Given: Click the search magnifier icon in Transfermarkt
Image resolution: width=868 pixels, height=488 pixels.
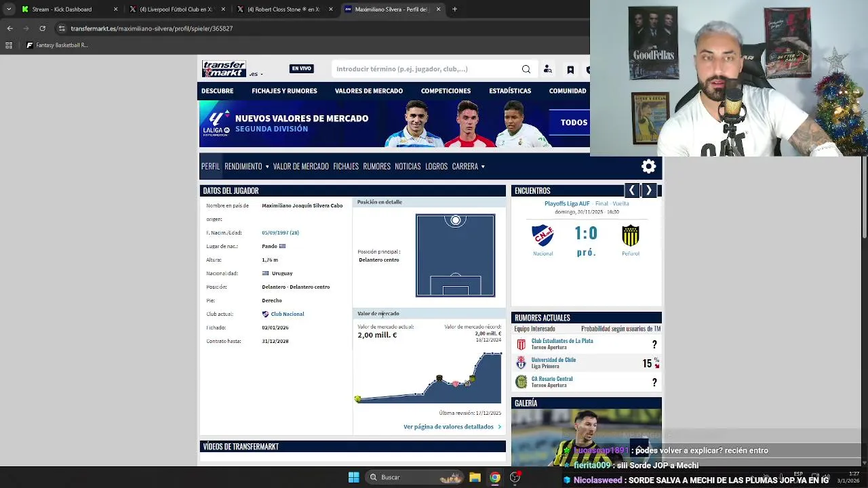Looking at the screenshot, I should (x=526, y=69).
